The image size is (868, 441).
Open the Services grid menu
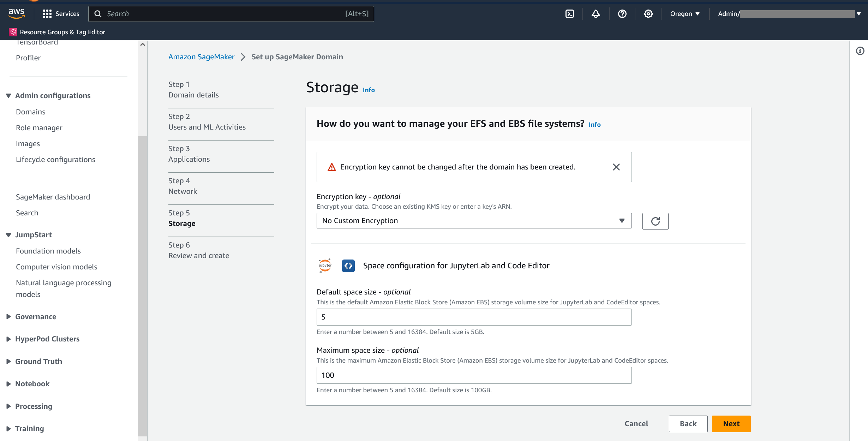click(61, 14)
